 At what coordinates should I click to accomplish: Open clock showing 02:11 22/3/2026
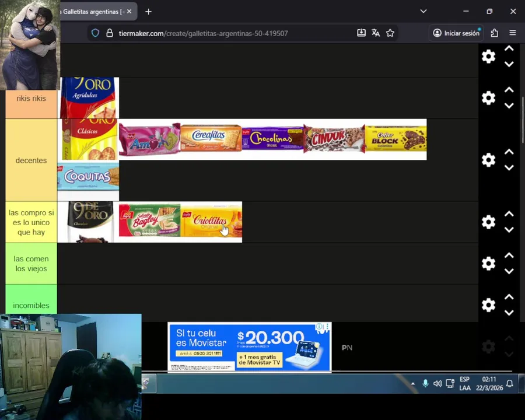[x=489, y=383]
